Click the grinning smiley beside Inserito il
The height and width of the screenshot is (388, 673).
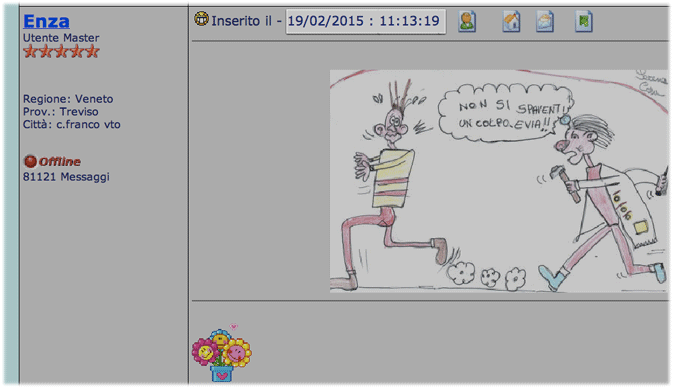click(x=201, y=19)
